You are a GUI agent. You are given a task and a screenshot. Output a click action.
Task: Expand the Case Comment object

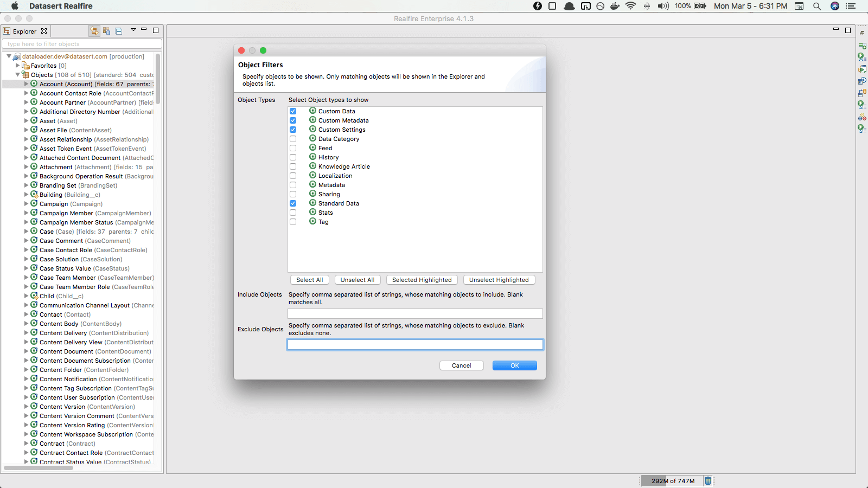click(26, 241)
